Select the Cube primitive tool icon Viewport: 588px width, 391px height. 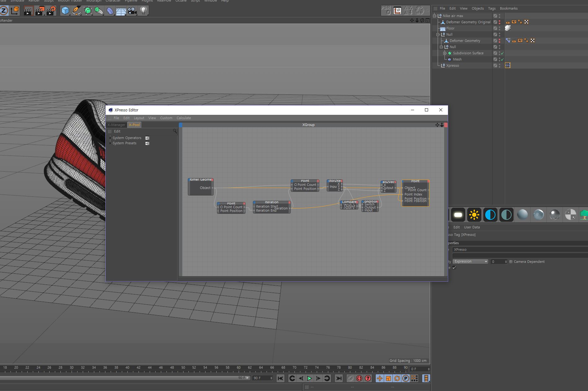tap(65, 11)
